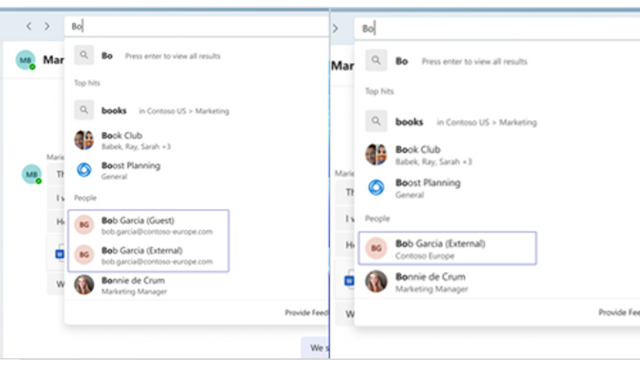The height and width of the screenshot is (365, 640).
Task: Open Boost Planning channel in left window
Action: click(x=197, y=170)
